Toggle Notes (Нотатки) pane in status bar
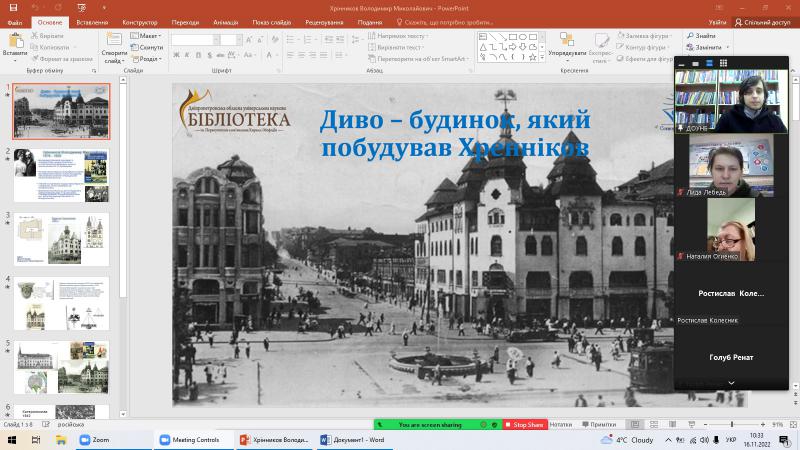The image size is (800, 450). (x=561, y=424)
